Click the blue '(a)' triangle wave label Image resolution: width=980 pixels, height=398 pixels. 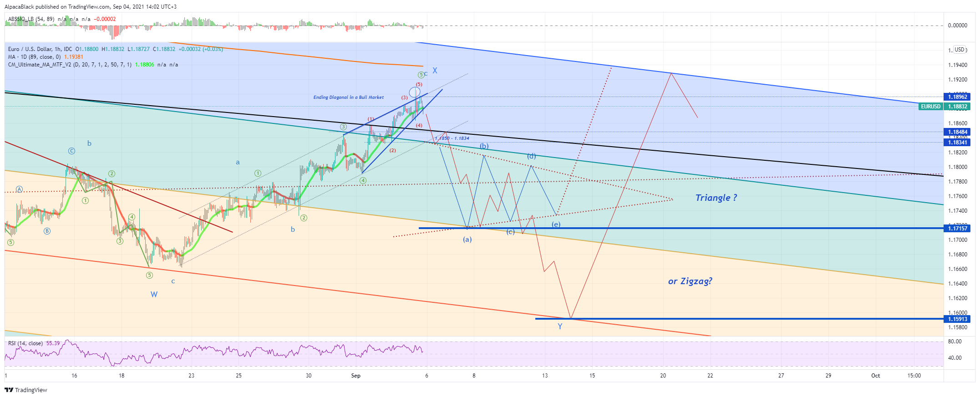click(467, 239)
